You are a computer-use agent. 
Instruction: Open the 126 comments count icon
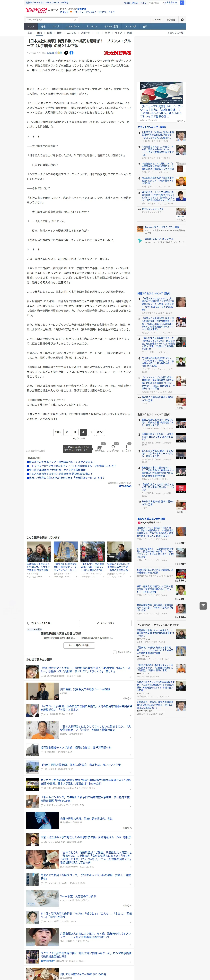click(51, 53)
